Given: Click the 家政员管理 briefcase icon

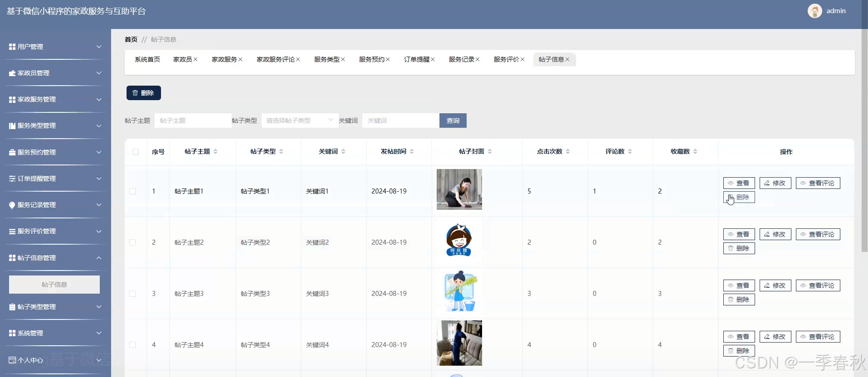Looking at the screenshot, I should [12, 73].
